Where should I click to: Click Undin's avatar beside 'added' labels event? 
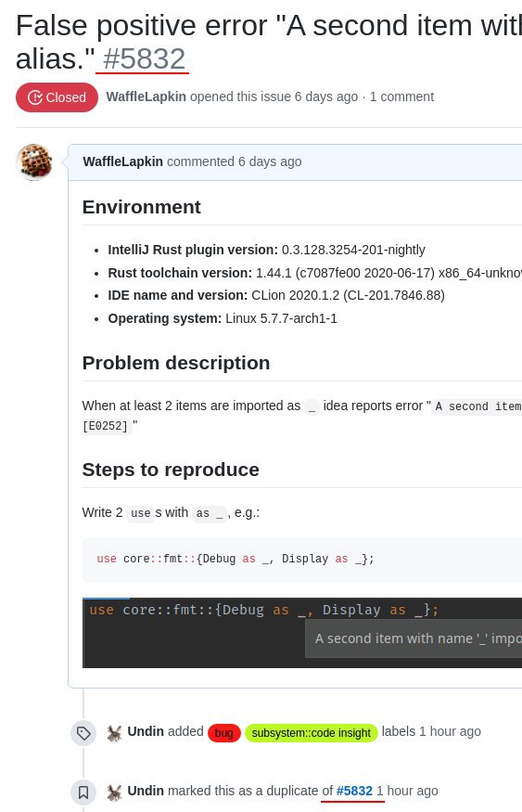click(114, 733)
